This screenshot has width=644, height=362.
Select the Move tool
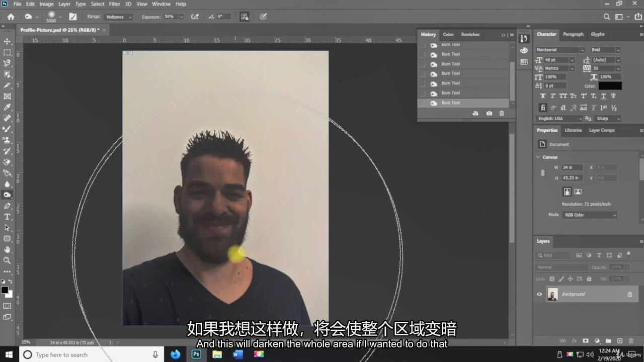point(7,41)
